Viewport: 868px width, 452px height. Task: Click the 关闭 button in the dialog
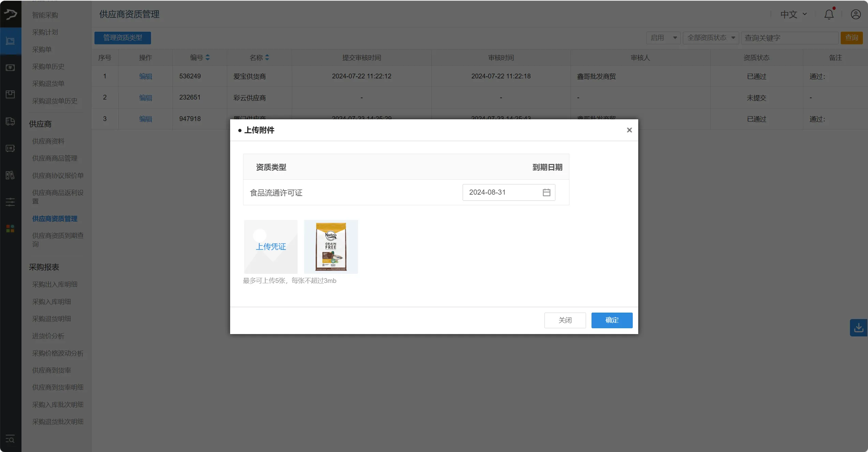[x=565, y=320]
